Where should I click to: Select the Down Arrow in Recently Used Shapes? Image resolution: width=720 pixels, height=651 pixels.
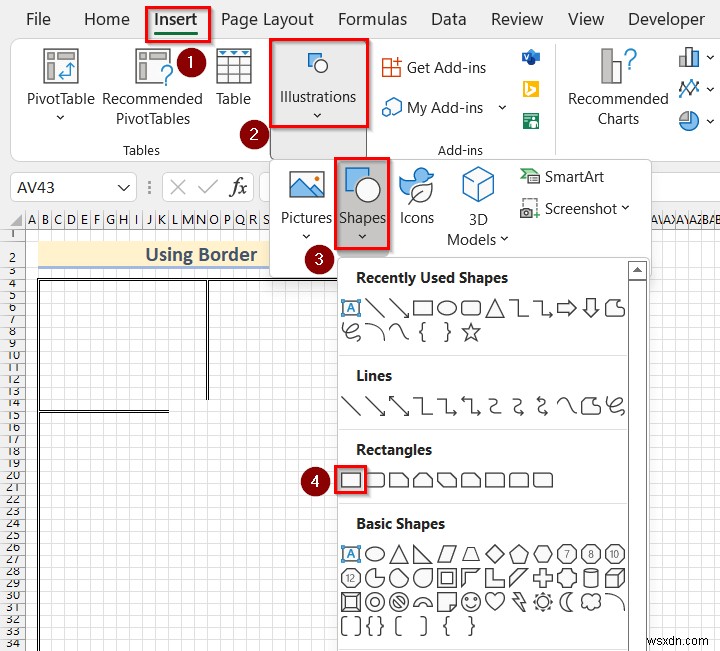(591, 308)
